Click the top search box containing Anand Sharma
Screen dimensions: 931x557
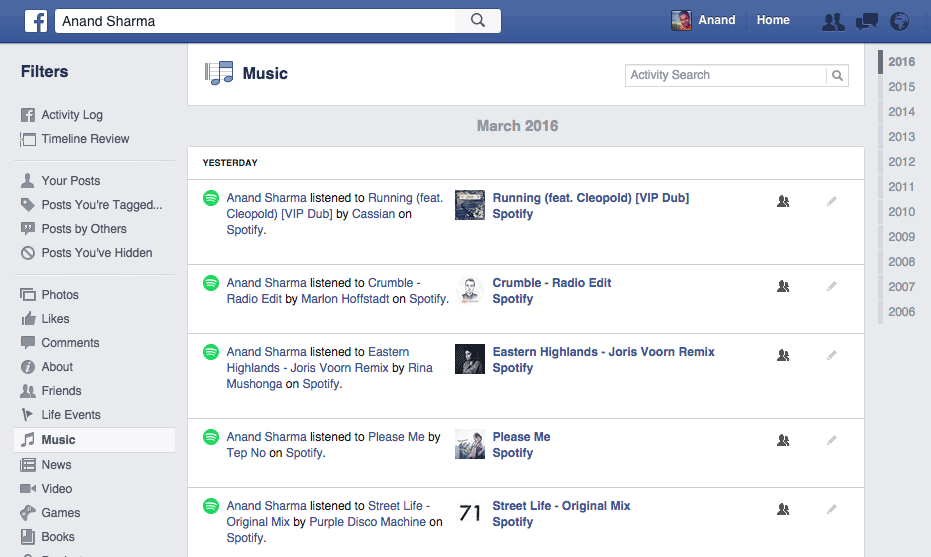point(255,21)
